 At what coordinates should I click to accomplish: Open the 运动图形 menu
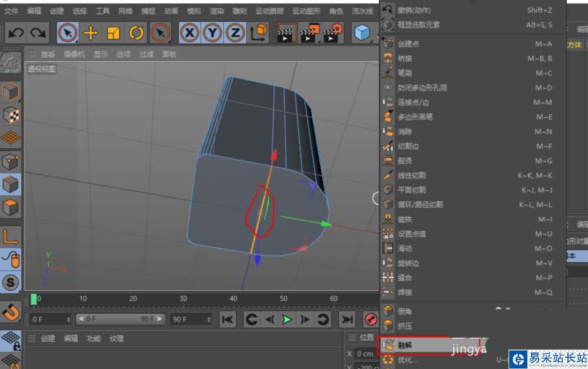pyautogui.click(x=306, y=11)
